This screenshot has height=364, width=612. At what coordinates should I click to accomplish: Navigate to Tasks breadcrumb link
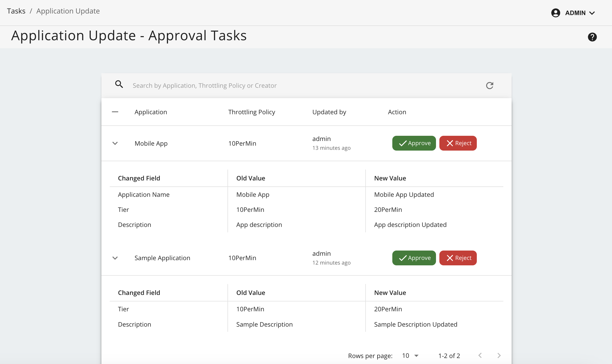pyautogui.click(x=16, y=11)
